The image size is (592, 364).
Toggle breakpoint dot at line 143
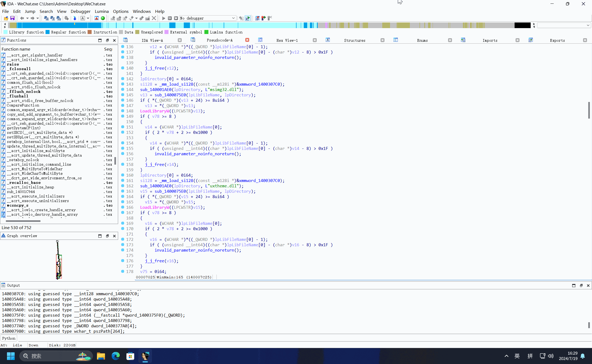pos(123,84)
